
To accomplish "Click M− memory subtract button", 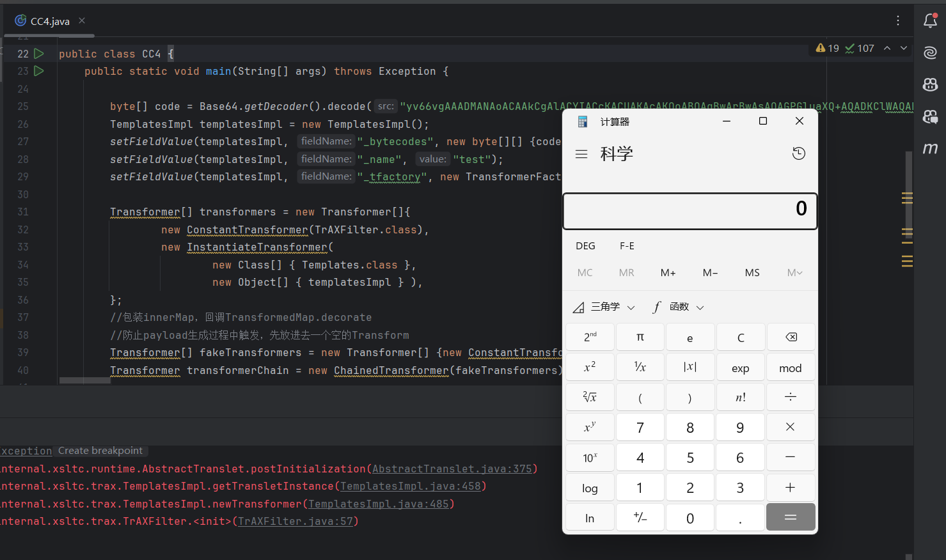I will pos(710,273).
